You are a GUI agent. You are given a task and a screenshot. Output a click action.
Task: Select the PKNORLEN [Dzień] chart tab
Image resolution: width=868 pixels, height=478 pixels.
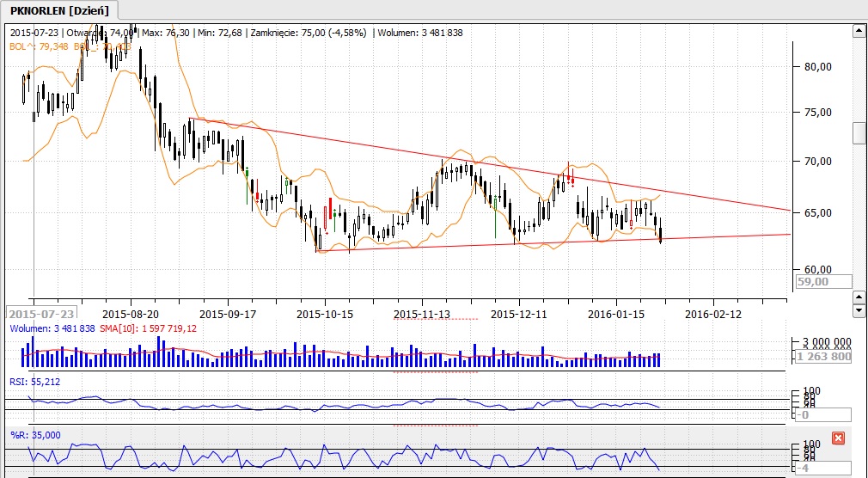(x=60, y=9)
